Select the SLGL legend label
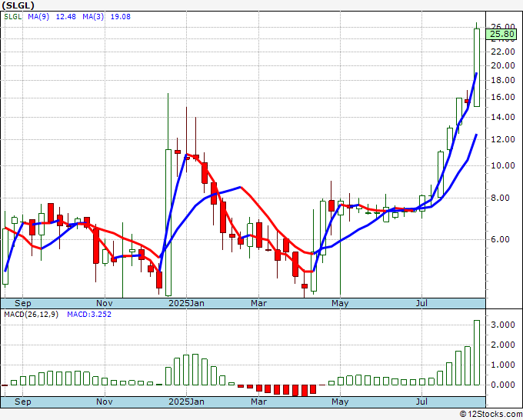 13,17
